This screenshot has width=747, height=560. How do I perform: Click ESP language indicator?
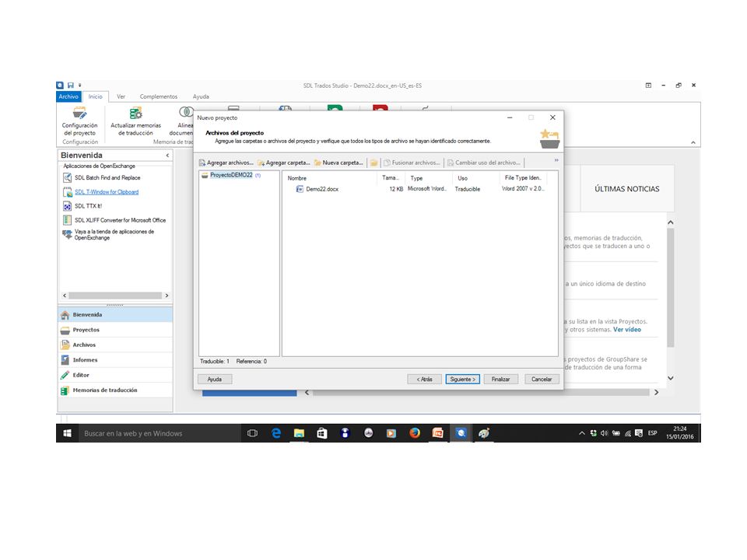point(652,433)
